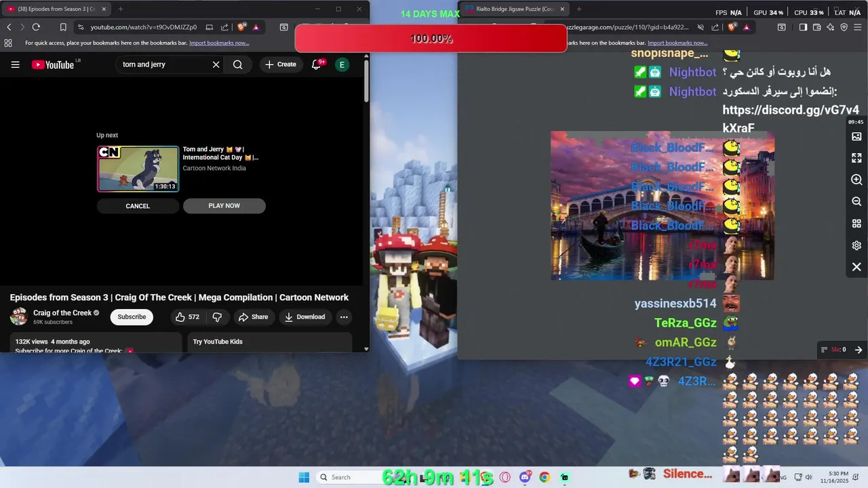Bookmark the YouTube page

pos(63,27)
